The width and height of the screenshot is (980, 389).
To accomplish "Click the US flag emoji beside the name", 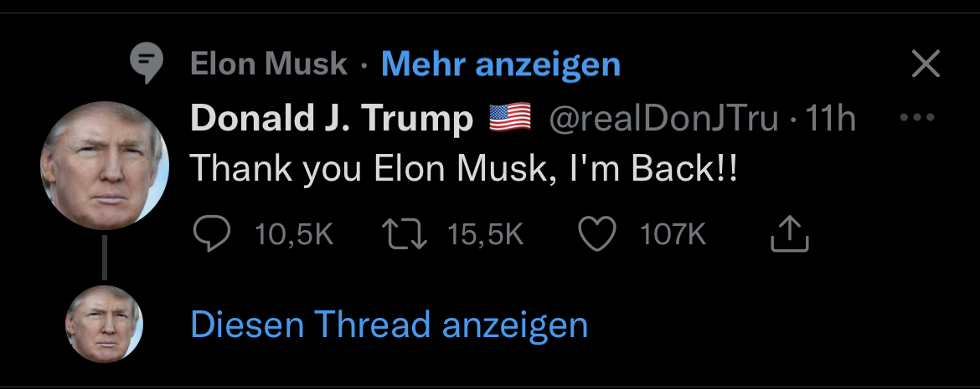I will click(509, 119).
